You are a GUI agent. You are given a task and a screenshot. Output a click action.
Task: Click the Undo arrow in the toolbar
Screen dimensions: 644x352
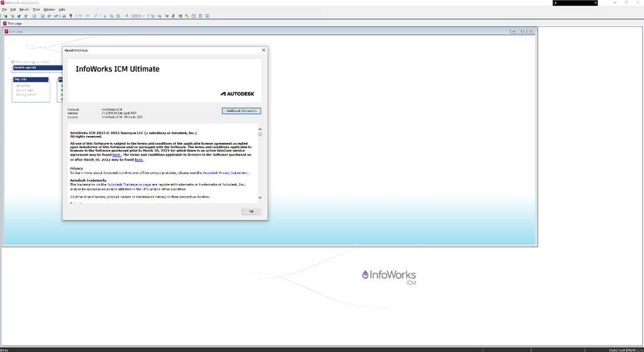tap(80, 16)
